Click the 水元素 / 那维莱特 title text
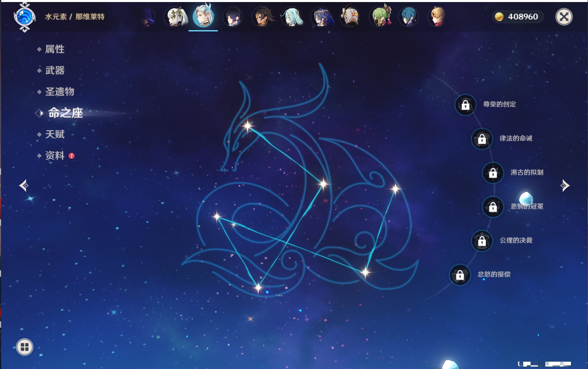588x369 pixels. click(x=75, y=17)
